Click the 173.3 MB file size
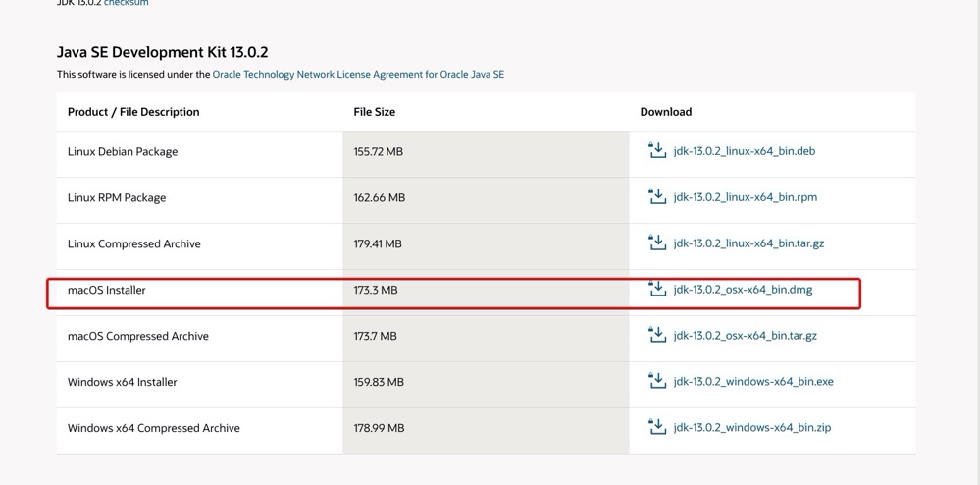This screenshot has width=980, height=485. [376, 291]
